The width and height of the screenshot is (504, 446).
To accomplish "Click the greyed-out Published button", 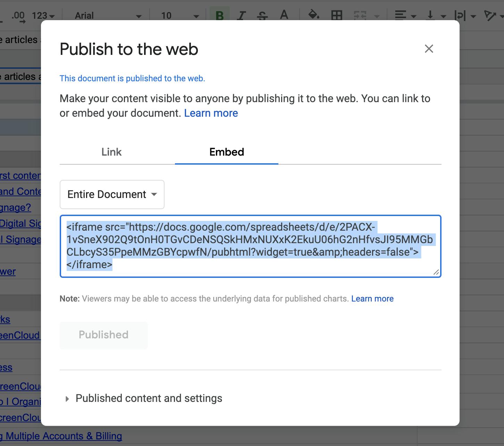I will point(104,335).
